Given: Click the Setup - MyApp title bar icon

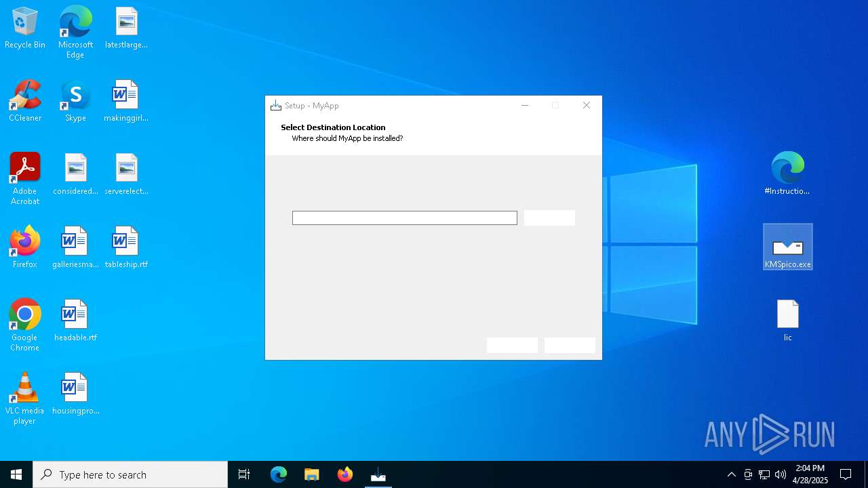Looking at the screenshot, I should pos(276,106).
